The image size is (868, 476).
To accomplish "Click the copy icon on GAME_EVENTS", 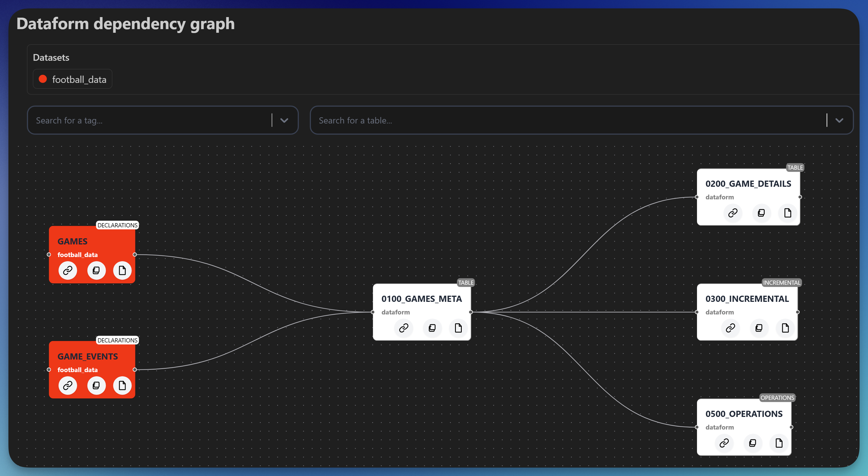I will click(x=96, y=386).
